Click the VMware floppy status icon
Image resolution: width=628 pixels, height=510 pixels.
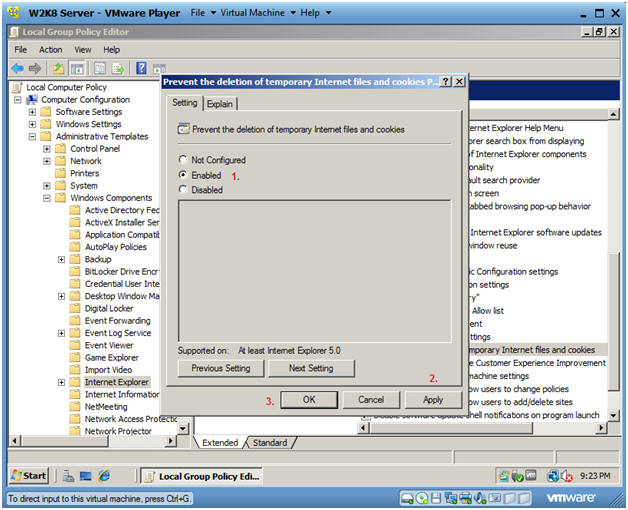436,498
